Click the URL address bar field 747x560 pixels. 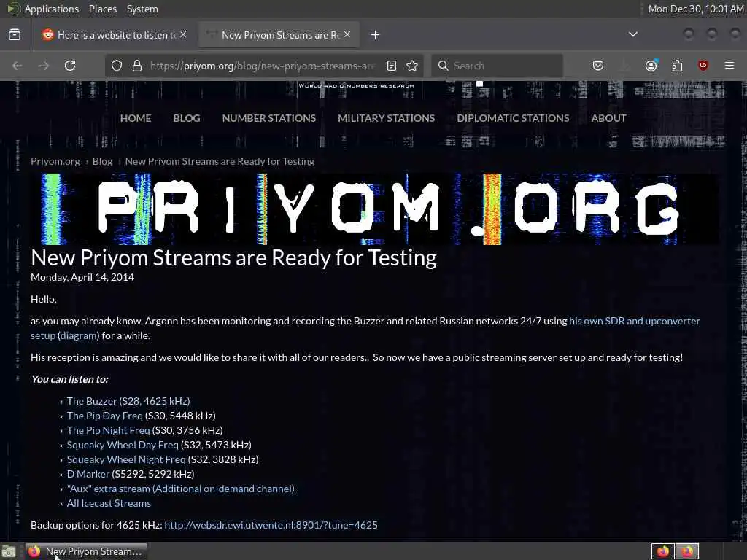pyautogui.click(x=263, y=66)
